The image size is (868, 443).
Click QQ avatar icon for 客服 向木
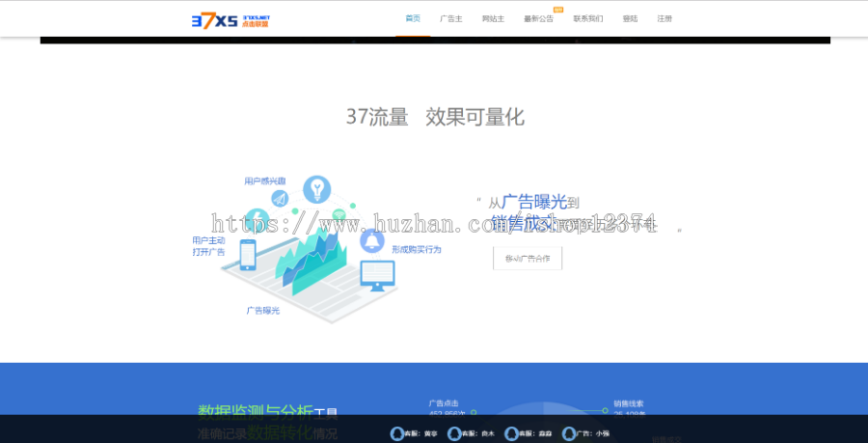coord(454,433)
